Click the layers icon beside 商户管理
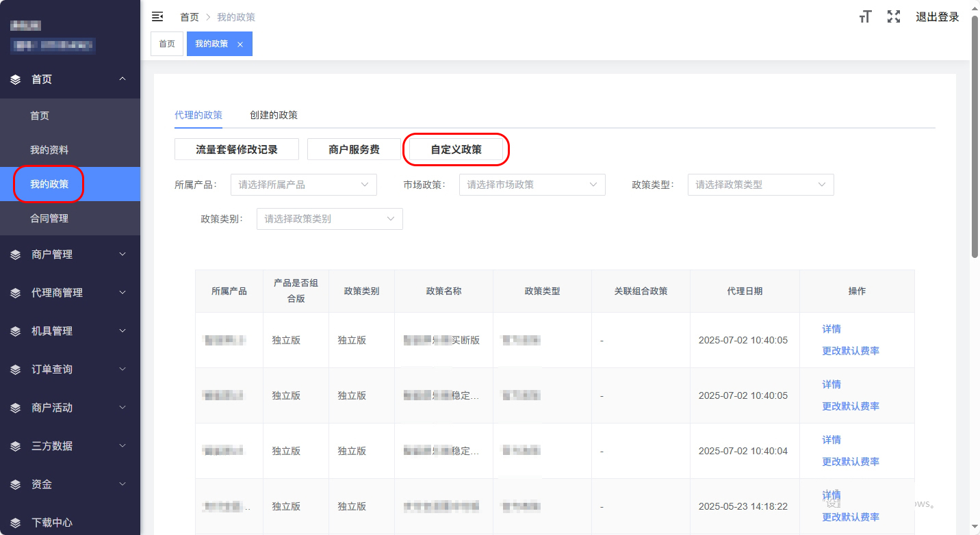The height and width of the screenshot is (535, 980). point(16,255)
